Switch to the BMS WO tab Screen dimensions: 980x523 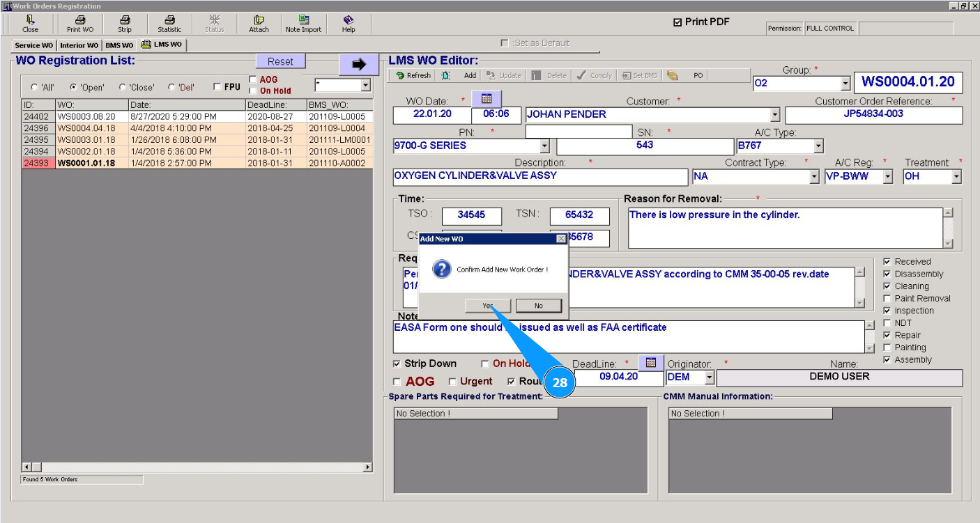[x=119, y=45]
